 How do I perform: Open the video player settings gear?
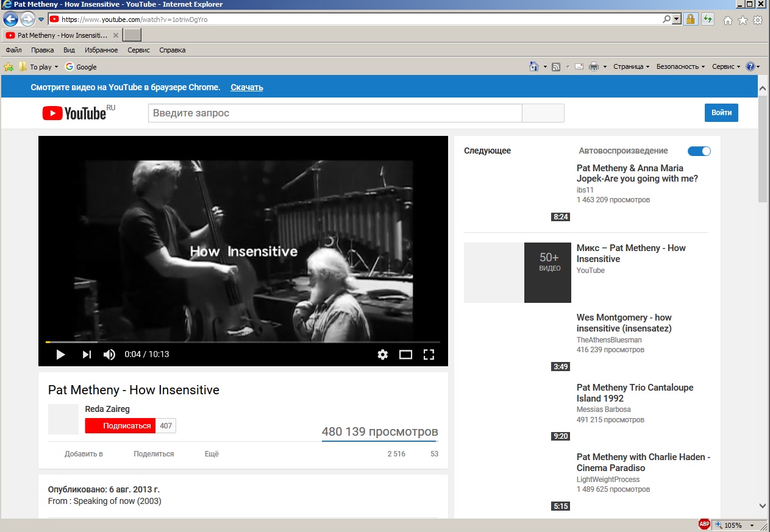383,355
